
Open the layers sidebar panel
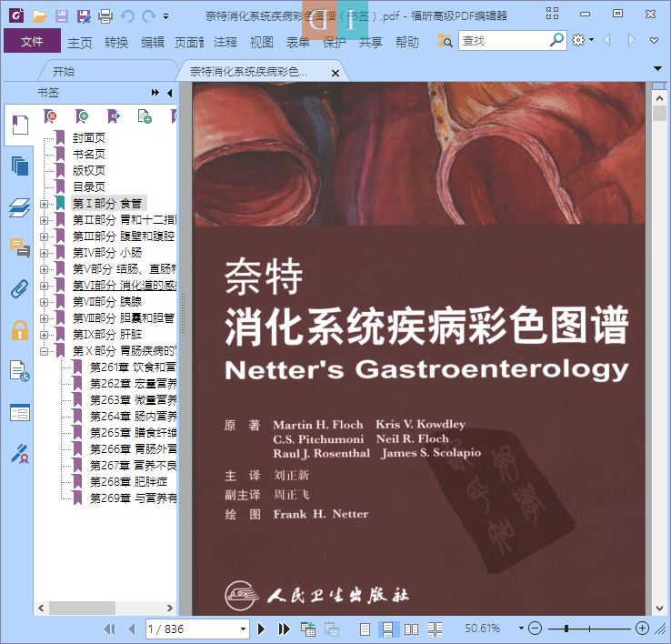(x=20, y=207)
